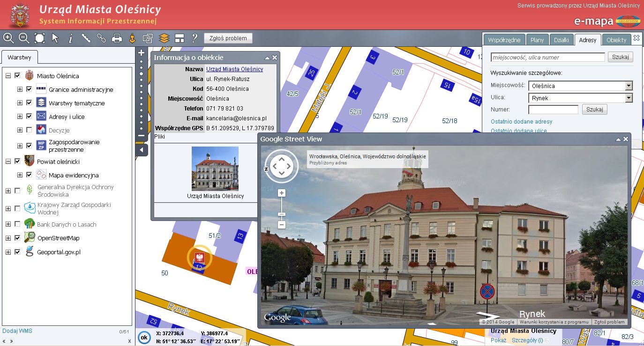Image resolution: width=644 pixels, height=346 pixels.
Task: Disable the Adresy i ulice layer
Action: (29, 116)
